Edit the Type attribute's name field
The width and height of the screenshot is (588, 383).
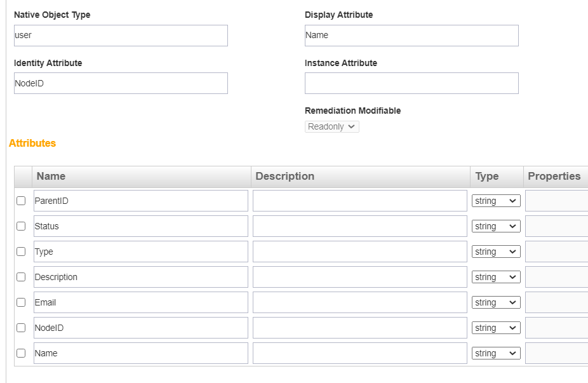[x=140, y=252]
